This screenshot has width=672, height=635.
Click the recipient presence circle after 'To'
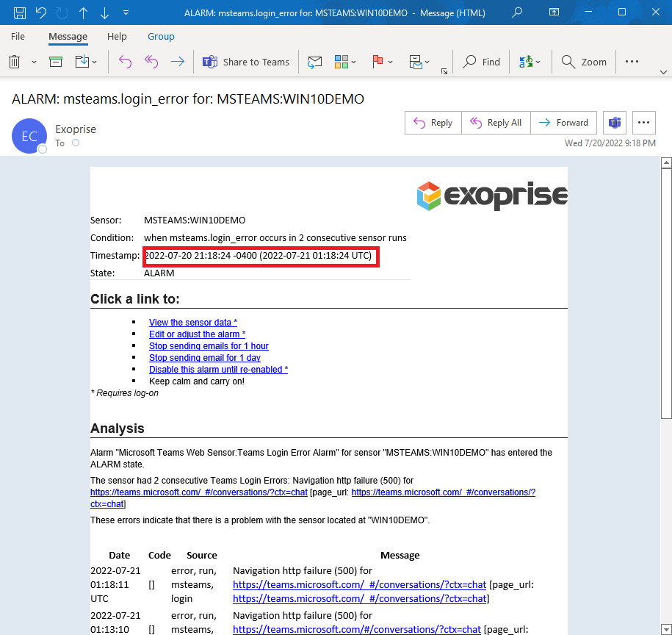76,143
